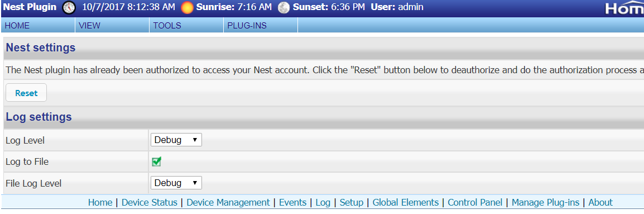Open the TOOLS menu
Screen dimensions: 644x214
(186, 26)
